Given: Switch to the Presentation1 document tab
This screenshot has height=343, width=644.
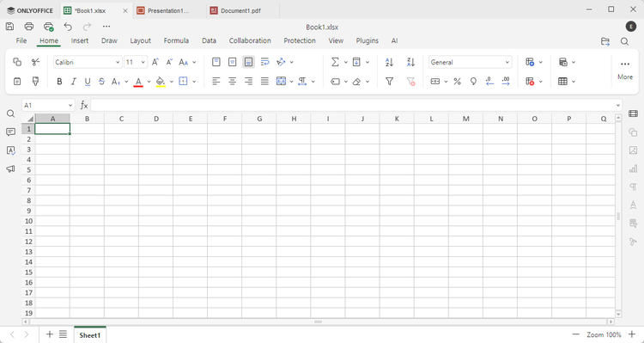Looking at the screenshot, I should click(169, 10).
